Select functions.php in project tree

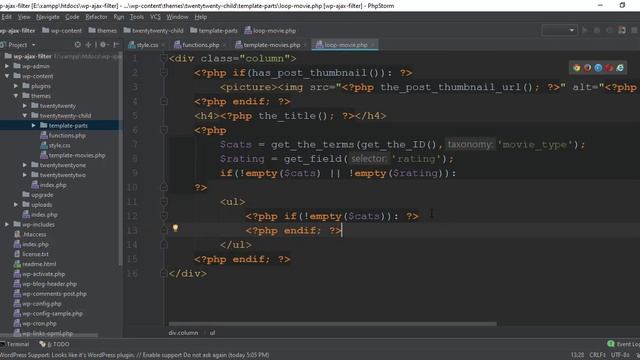click(63, 136)
